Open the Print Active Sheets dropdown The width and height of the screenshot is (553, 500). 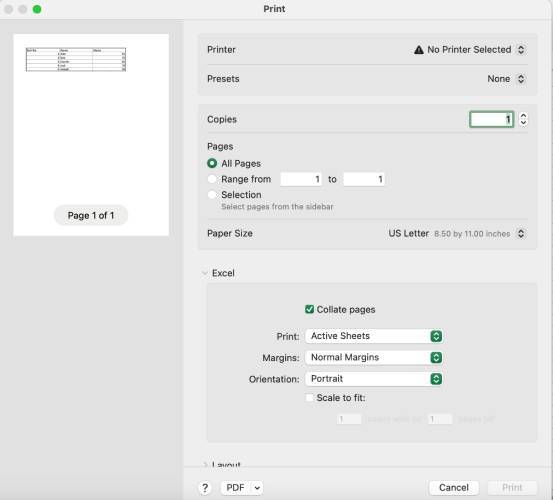click(374, 336)
